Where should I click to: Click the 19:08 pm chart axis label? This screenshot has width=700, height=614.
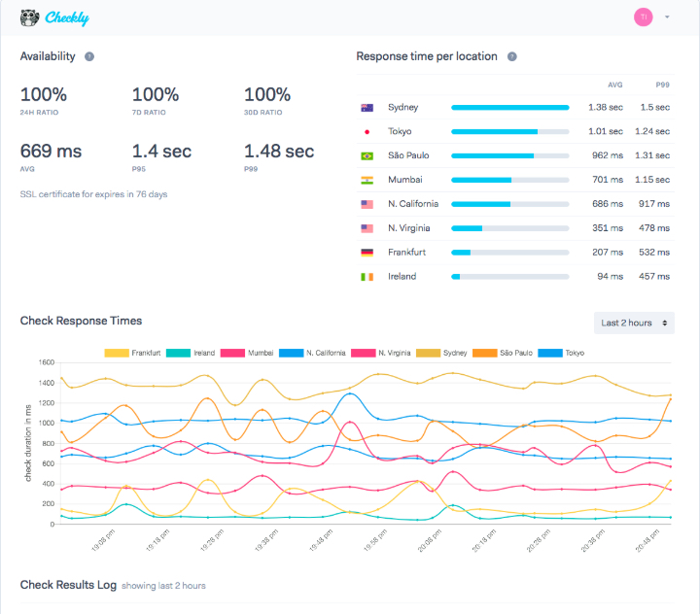103,540
